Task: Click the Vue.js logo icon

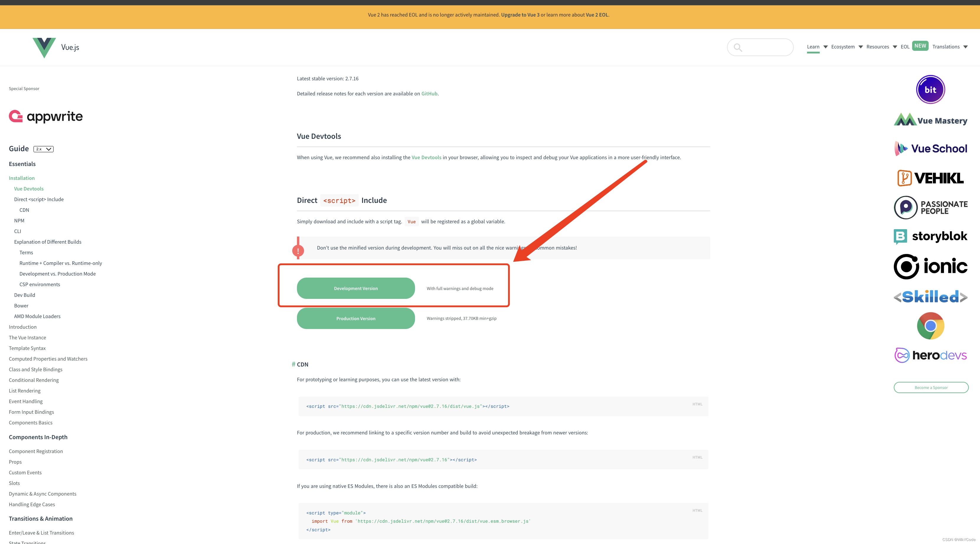Action: pyautogui.click(x=44, y=47)
